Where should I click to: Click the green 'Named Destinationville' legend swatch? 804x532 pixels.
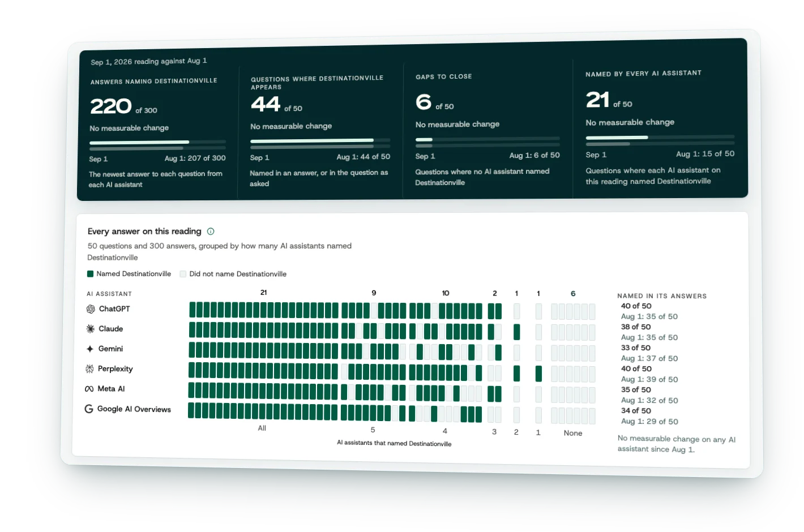[90, 274]
